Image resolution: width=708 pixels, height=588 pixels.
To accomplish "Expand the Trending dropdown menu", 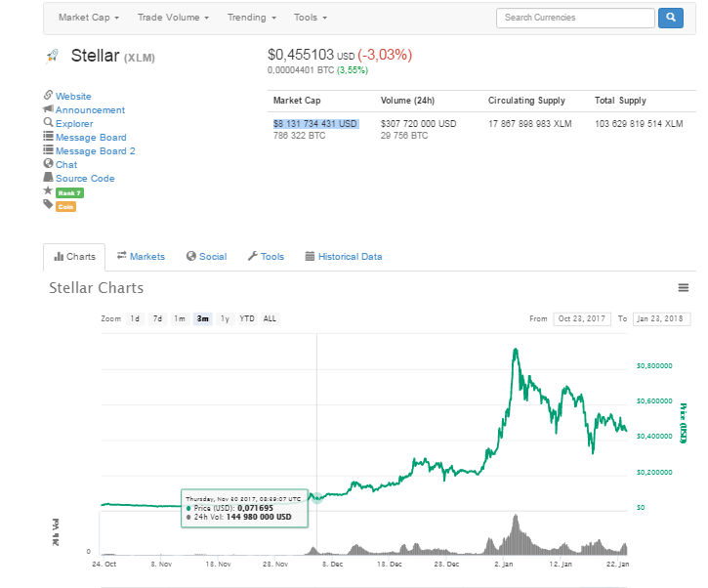I will 252,18.
